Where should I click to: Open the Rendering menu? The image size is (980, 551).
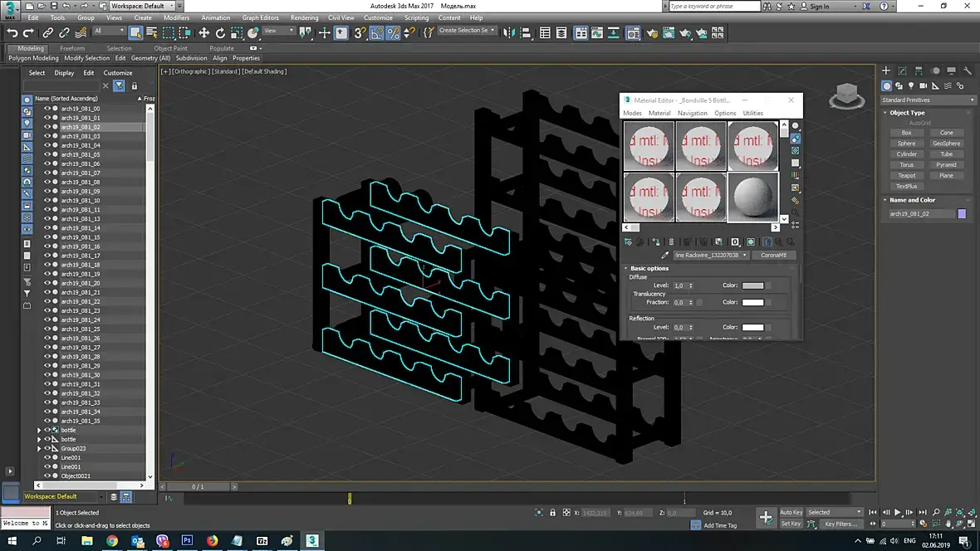pos(304,17)
